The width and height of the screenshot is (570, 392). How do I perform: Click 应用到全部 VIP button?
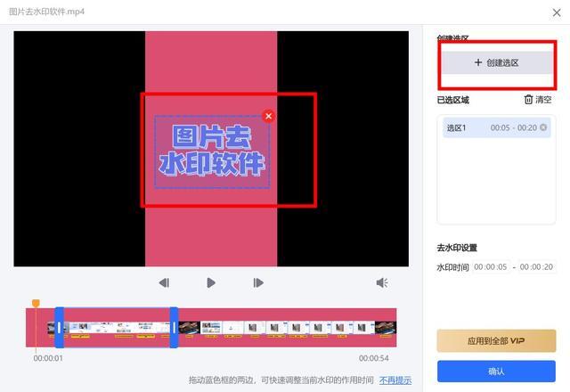(496, 340)
